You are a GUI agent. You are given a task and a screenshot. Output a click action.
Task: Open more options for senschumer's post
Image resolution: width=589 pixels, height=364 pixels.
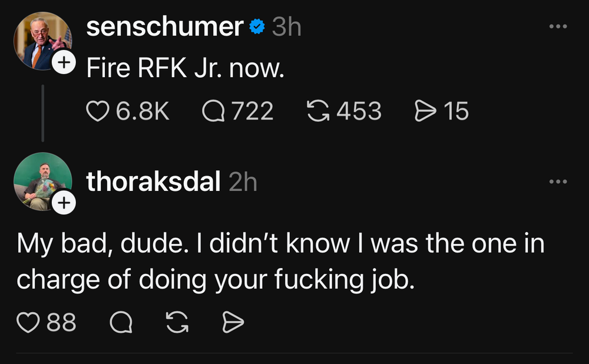pyautogui.click(x=557, y=27)
